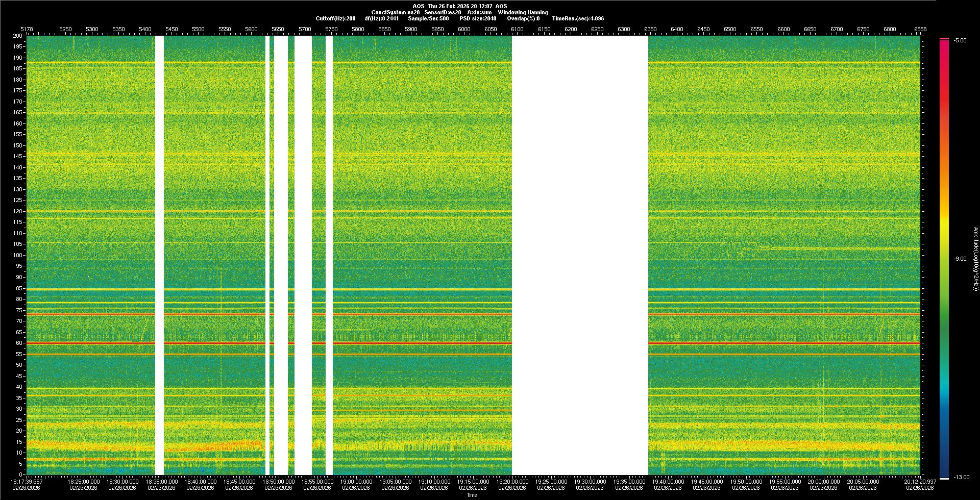This screenshot has width=980, height=500.
Task: Click the 100 Hz frequency axis label
Action: [17, 255]
